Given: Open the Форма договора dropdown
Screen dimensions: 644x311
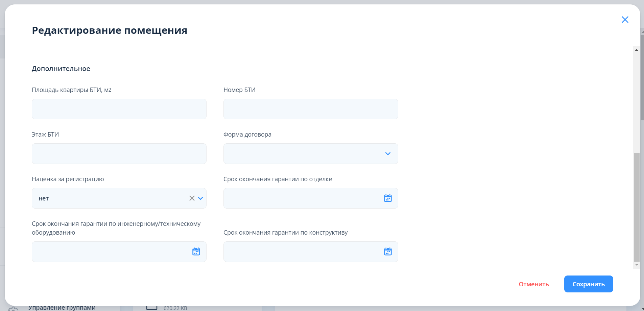Looking at the screenshot, I should pyautogui.click(x=310, y=153).
